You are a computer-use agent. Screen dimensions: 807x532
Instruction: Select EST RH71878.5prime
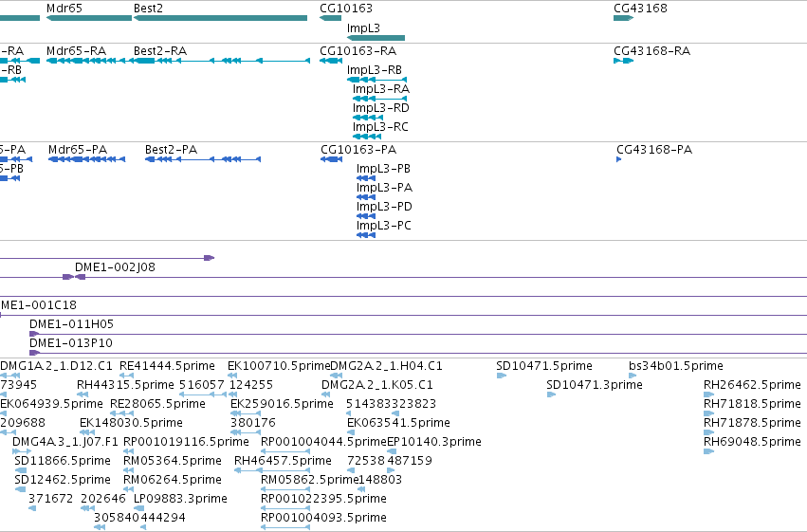752,423
